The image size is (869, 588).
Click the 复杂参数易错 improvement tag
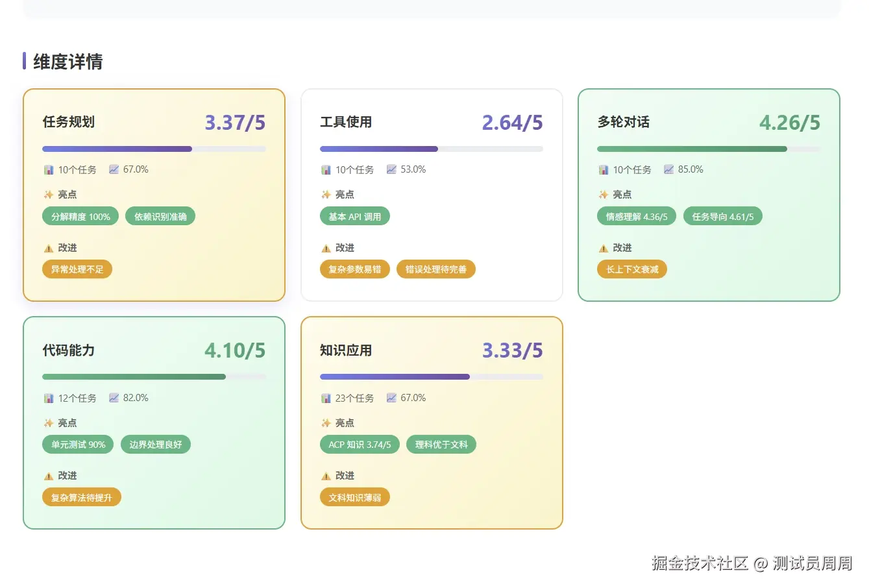[x=354, y=269]
